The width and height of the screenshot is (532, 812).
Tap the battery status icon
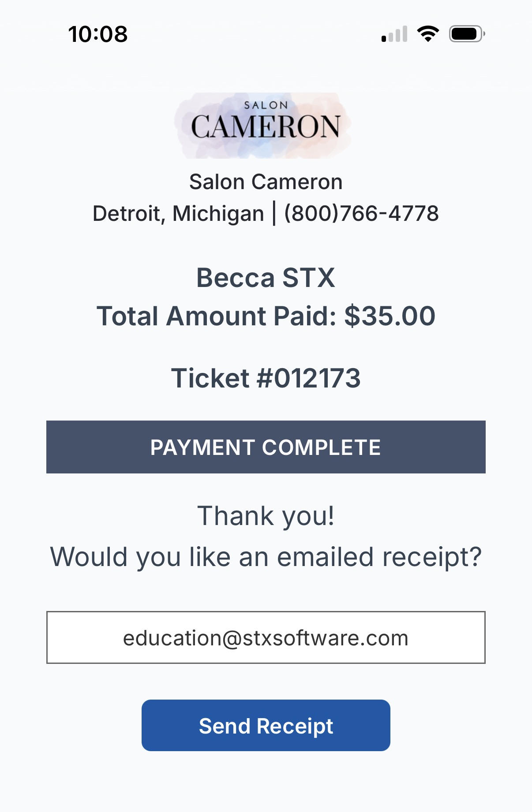[467, 34]
